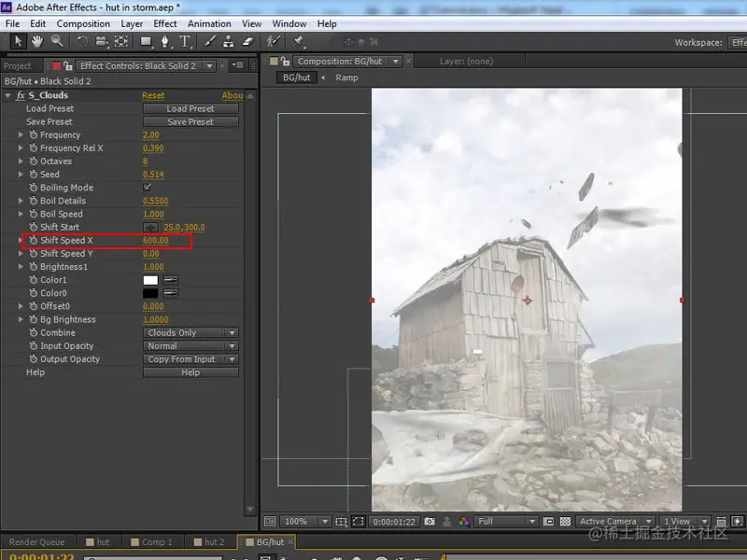The image size is (747, 560).
Task: Toggle the transparency grid button
Action: [x=565, y=522]
